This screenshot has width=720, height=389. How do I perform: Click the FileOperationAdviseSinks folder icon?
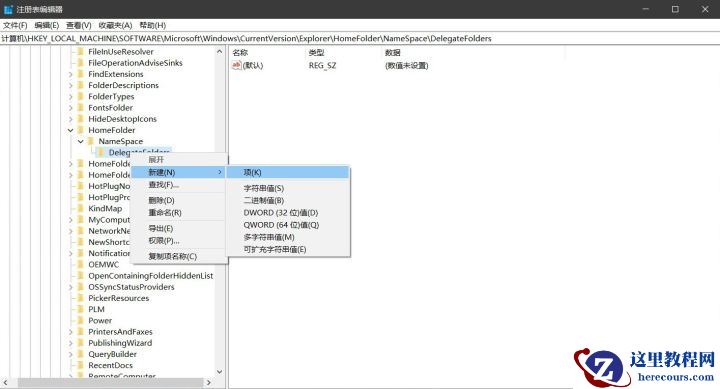81,63
